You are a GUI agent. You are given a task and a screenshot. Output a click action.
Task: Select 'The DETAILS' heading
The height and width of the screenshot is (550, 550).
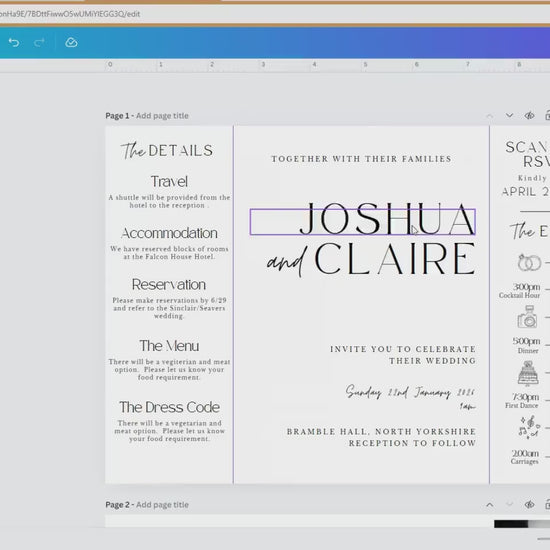click(x=167, y=151)
